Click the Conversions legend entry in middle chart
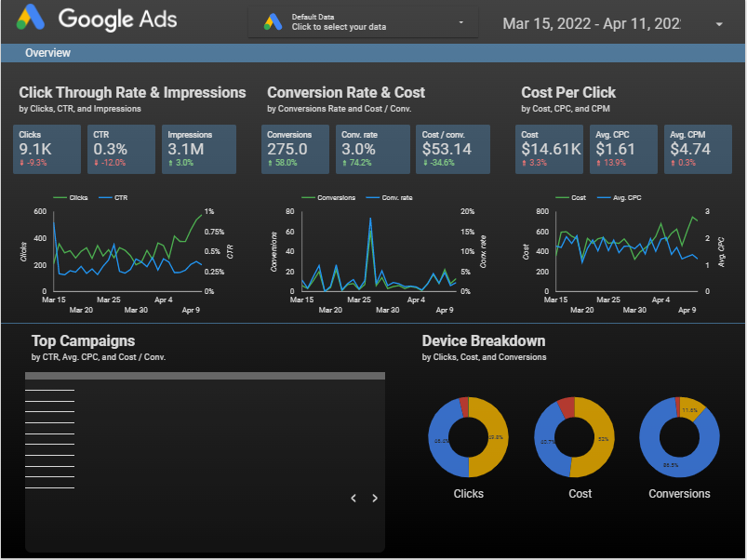 (x=328, y=197)
